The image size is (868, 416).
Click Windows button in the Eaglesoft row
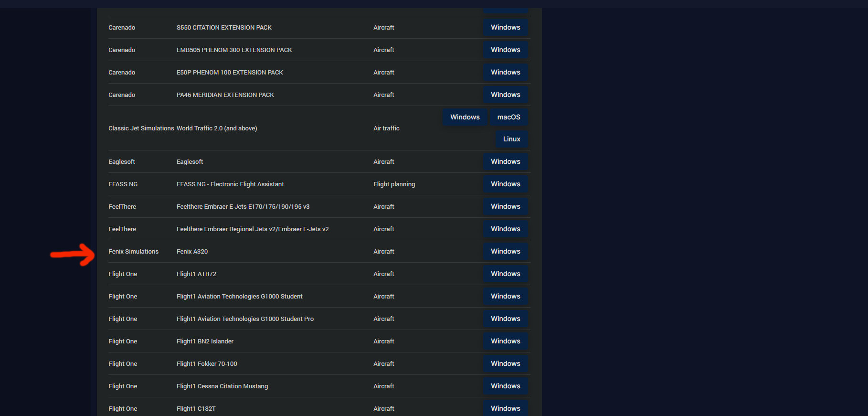506,161
